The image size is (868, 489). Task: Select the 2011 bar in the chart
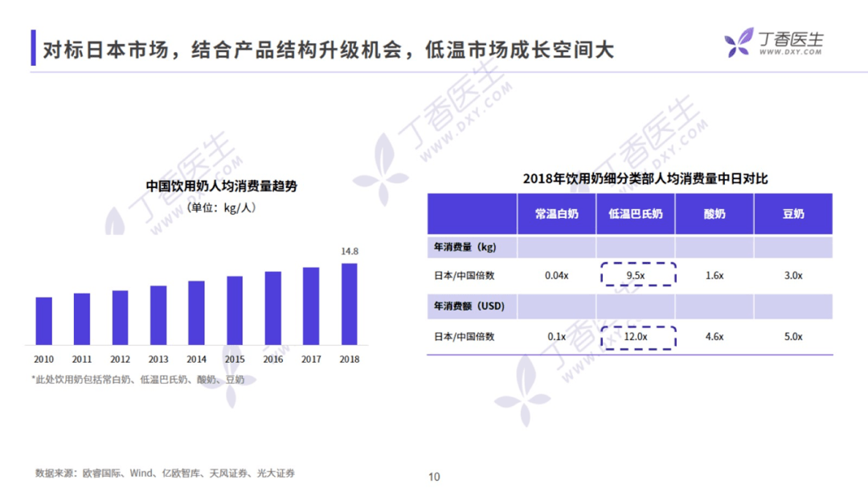tap(82, 319)
